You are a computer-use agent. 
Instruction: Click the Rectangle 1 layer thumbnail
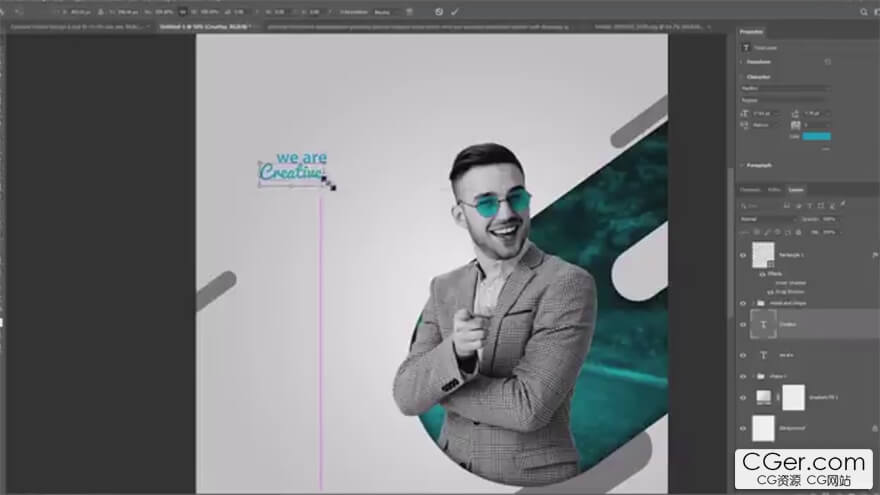pos(763,255)
